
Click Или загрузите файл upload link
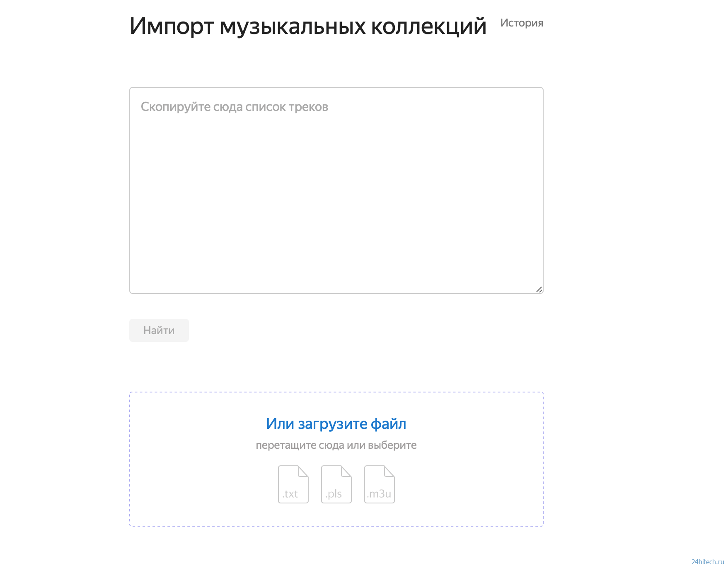tap(336, 424)
